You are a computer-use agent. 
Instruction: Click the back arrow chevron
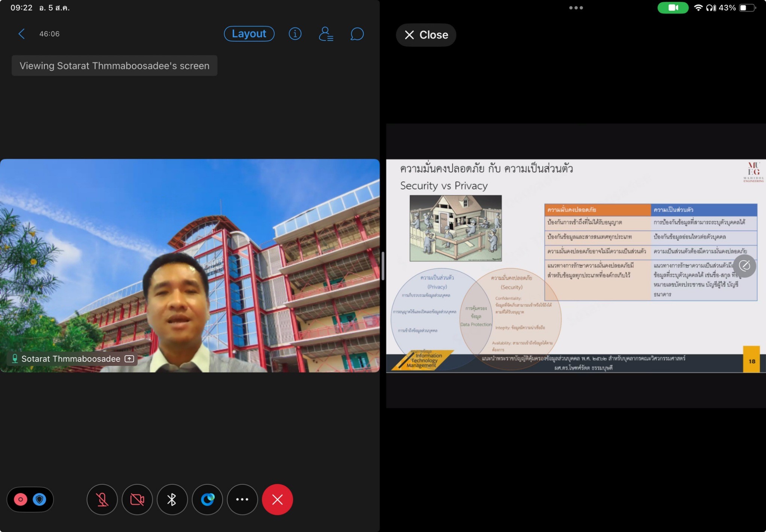(x=22, y=34)
